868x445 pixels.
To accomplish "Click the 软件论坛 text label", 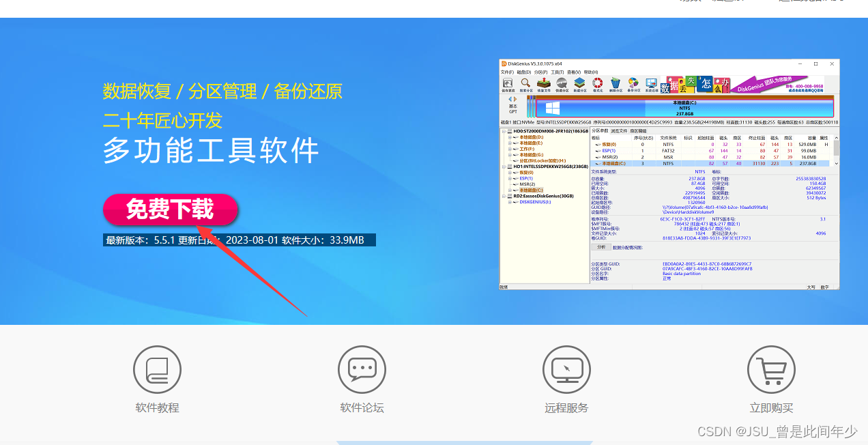I will pos(362,407).
